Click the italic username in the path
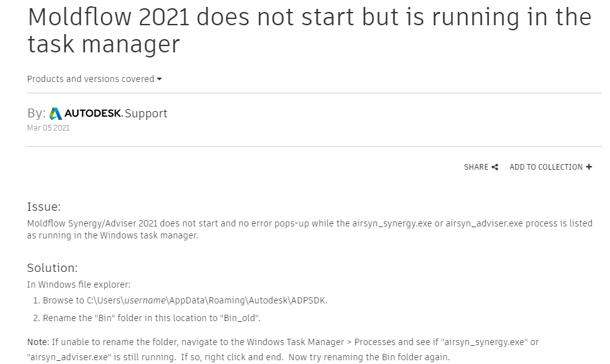This screenshot has height=364, width=610. click(144, 301)
